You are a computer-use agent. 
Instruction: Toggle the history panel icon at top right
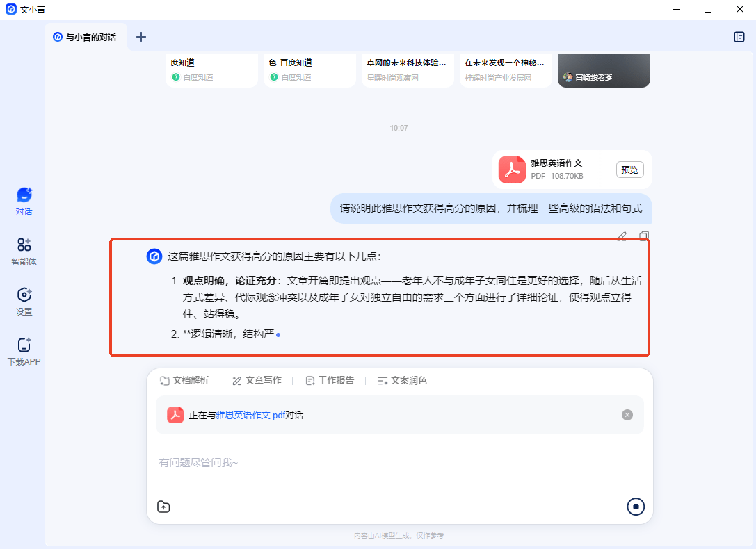[739, 37]
